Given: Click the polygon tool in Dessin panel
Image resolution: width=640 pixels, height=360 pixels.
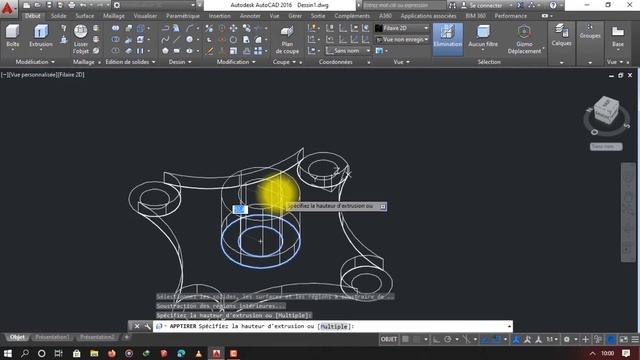Looking at the screenshot, I should pyautogui.click(x=165, y=51).
